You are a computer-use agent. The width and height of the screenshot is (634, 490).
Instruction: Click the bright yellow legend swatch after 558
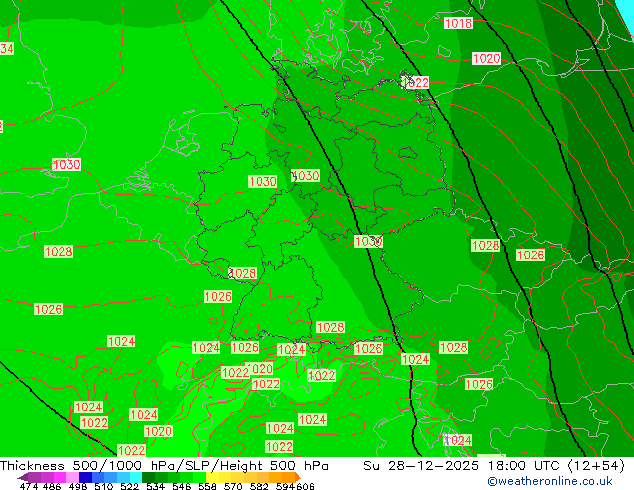coord(212,477)
